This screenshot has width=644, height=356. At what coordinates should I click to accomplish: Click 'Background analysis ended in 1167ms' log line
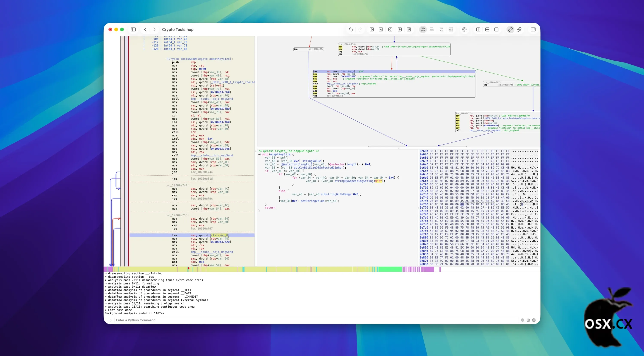pyautogui.click(x=134, y=313)
